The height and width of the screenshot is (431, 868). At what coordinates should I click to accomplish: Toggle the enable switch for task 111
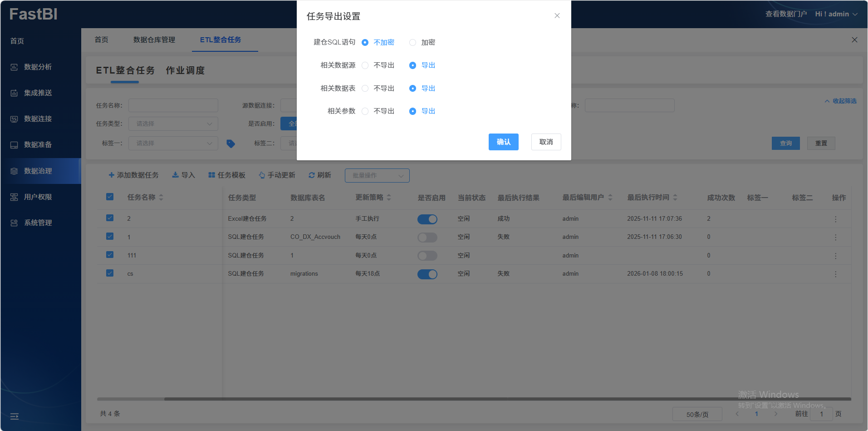click(x=427, y=256)
